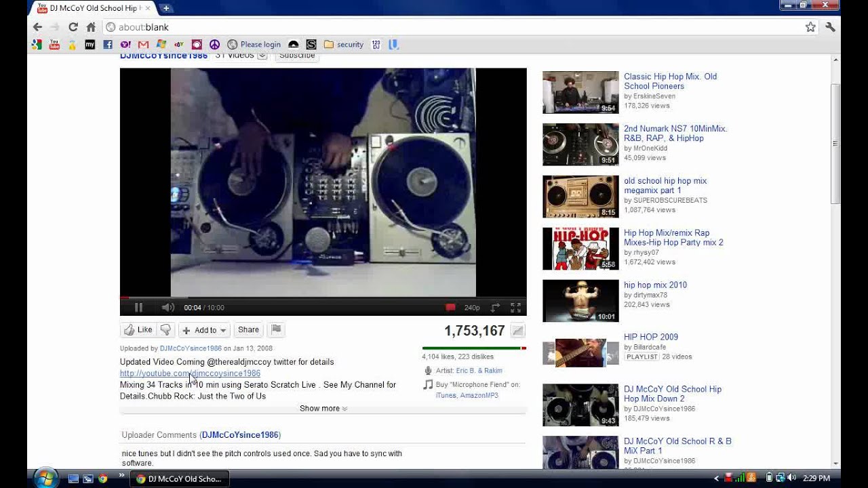Show hidden tray icons arrow

coord(717,479)
